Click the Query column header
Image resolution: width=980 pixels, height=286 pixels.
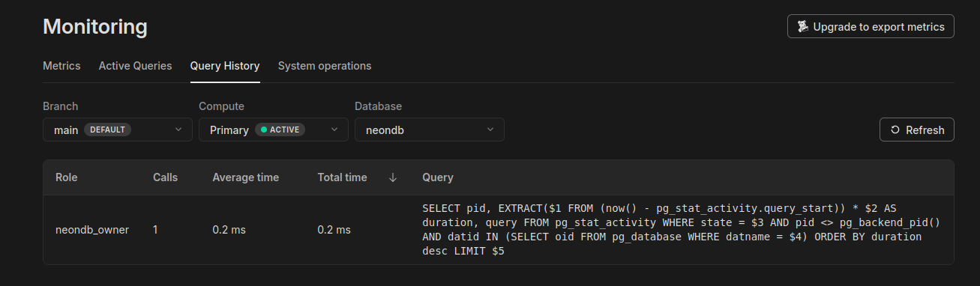coord(438,177)
